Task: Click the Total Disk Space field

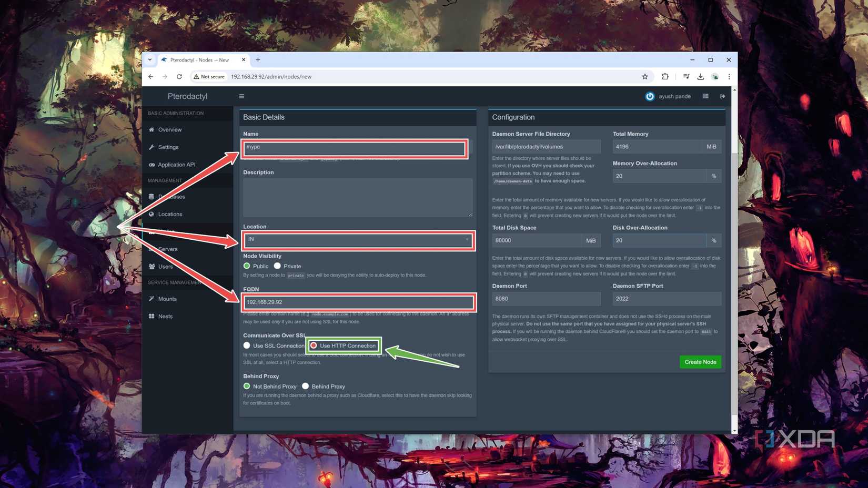Action: 537,240
